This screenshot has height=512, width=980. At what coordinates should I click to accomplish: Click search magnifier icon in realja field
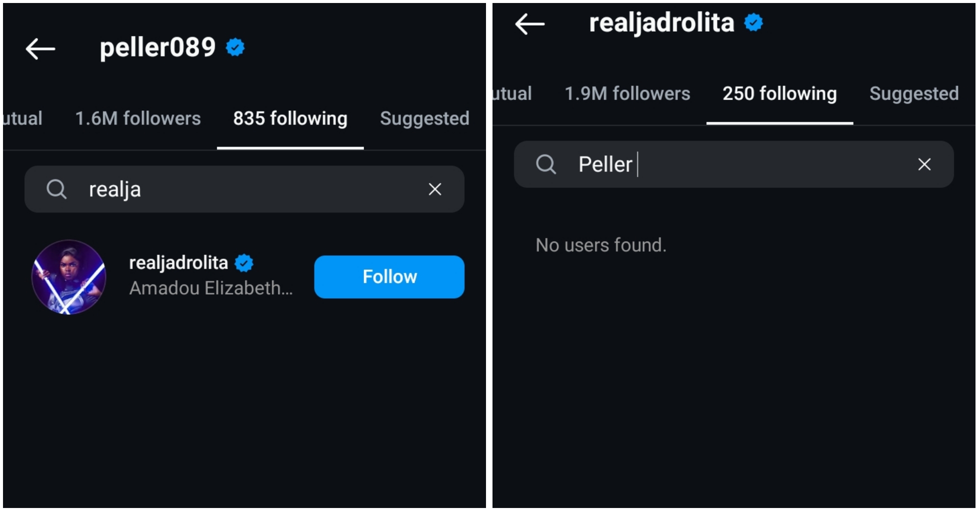coord(56,189)
